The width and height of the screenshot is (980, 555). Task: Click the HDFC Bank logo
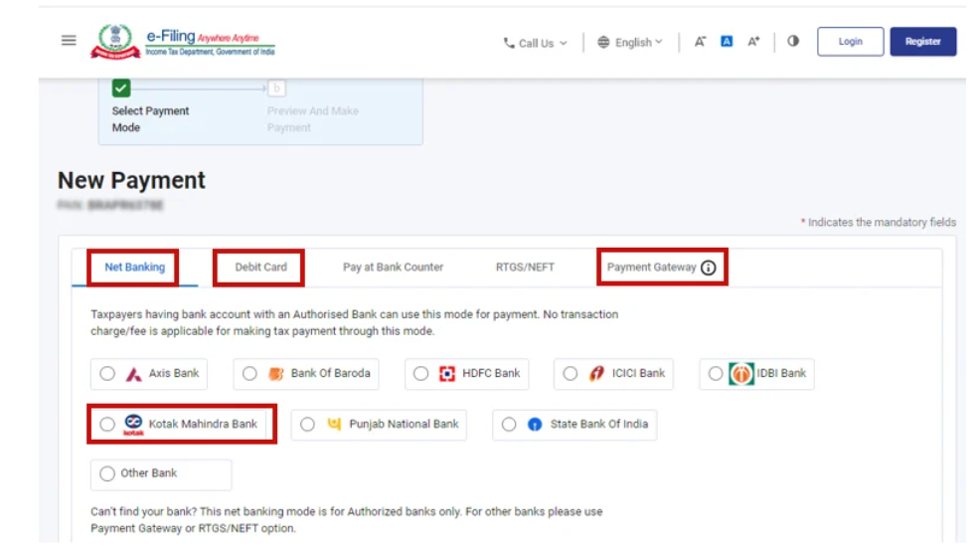(x=447, y=374)
